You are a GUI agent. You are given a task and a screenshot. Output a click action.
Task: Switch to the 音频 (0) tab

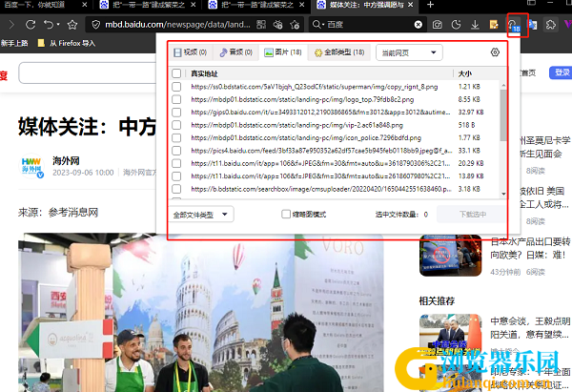[236, 52]
